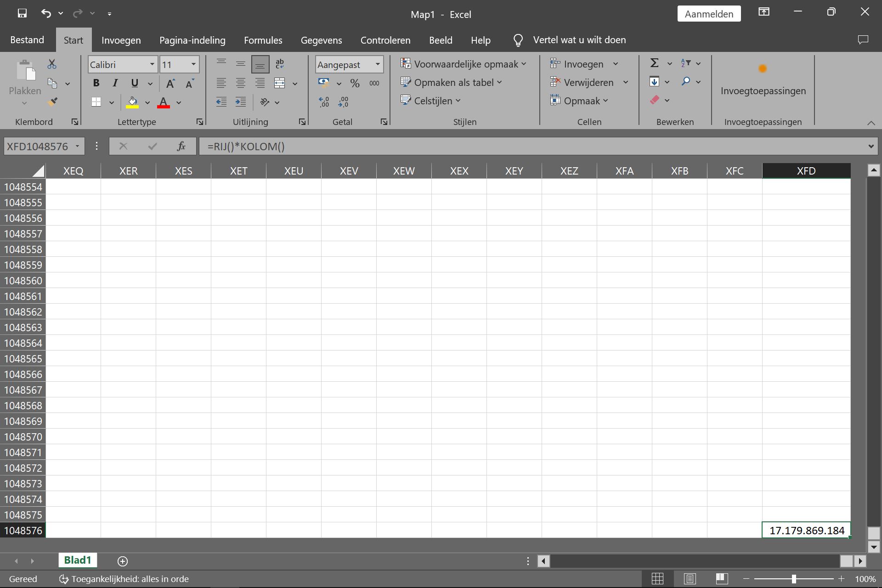The image size is (882, 588).
Task: Toggle top vertical alignment
Action: [x=221, y=64]
